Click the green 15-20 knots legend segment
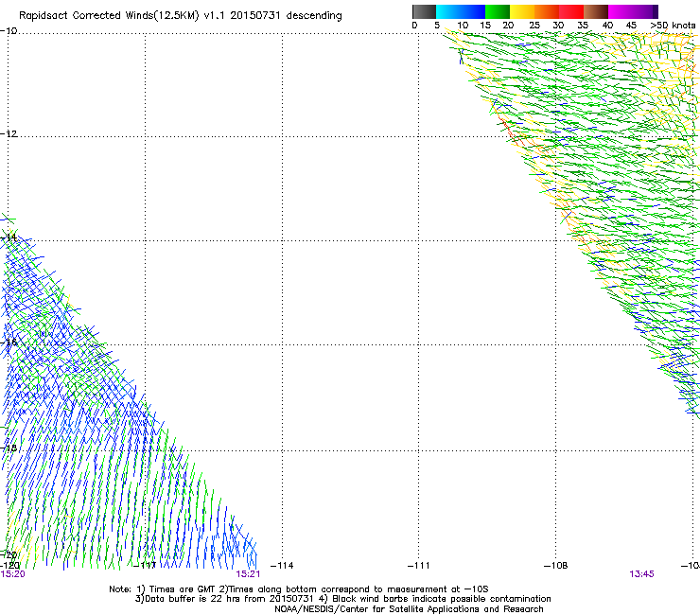Image resolution: width=700 pixels, height=615 pixels. click(498, 11)
